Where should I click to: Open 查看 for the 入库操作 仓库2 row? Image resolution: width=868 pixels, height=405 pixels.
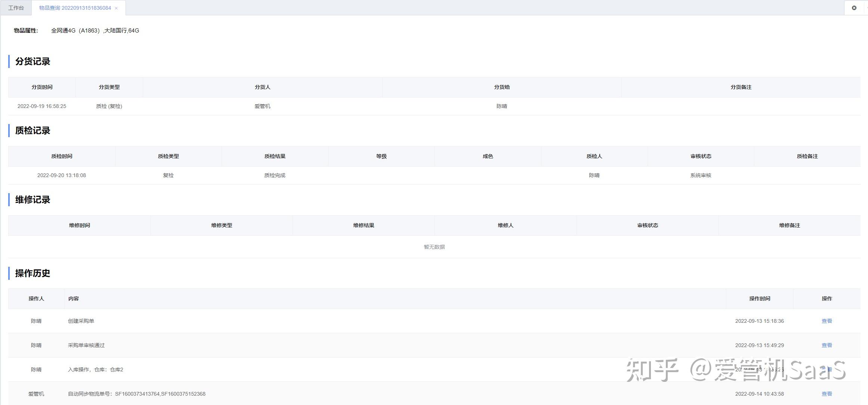click(827, 370)
